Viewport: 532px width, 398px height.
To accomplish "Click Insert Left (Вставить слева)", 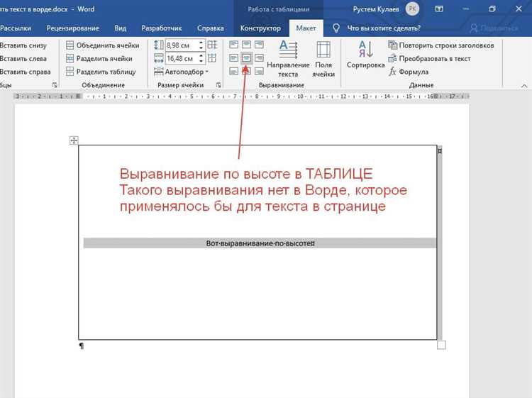I will (23, 58).
